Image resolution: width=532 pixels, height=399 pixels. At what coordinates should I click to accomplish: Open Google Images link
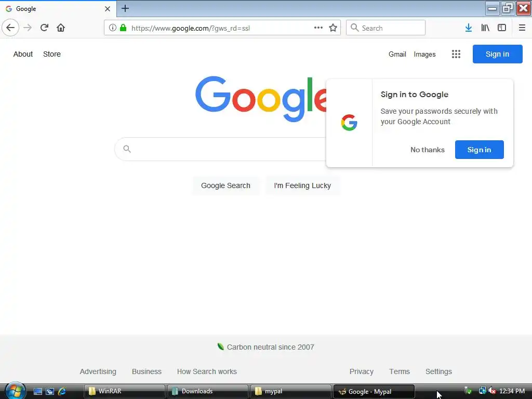(x=424, y=54)
